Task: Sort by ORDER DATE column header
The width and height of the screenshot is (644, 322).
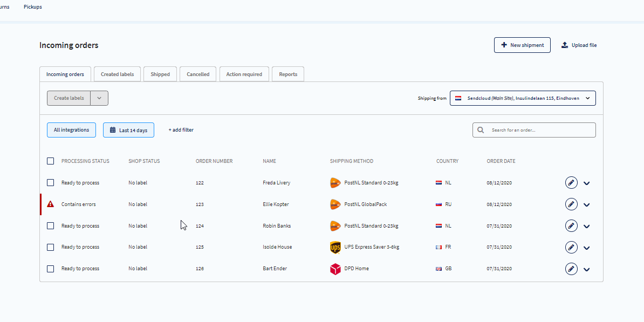Action: pos(501,161)
